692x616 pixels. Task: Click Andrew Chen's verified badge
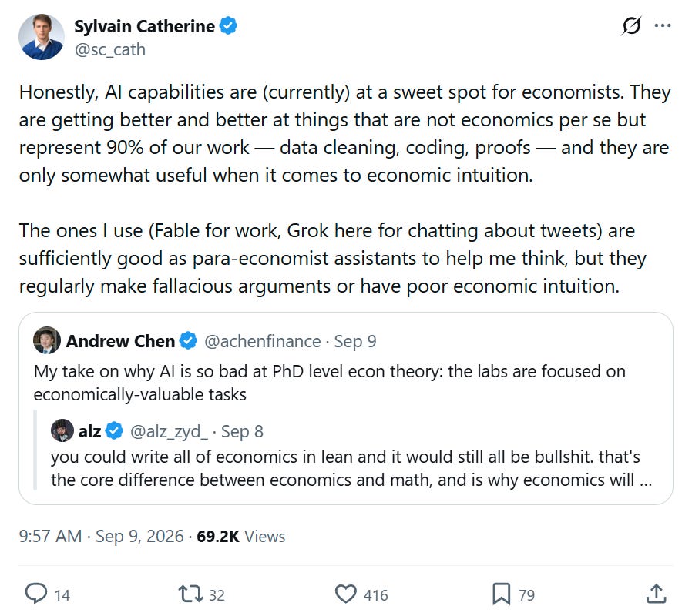(189, 341)
